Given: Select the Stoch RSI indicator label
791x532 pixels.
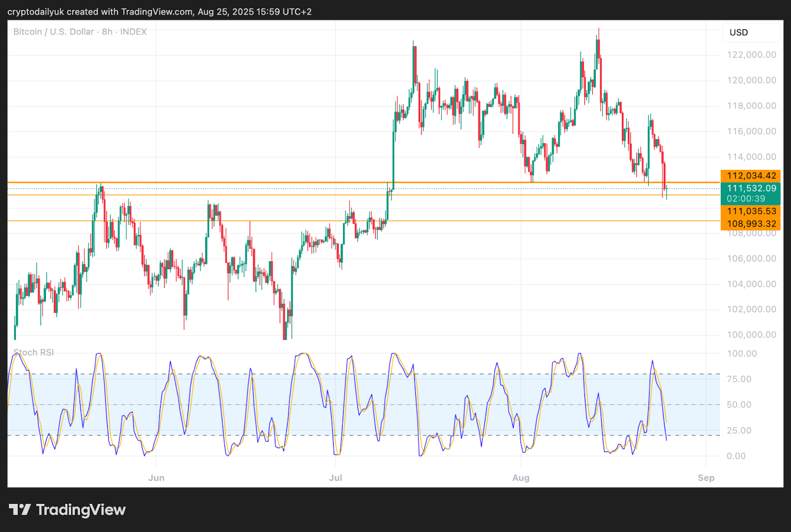Looking at the screenshot, I should (34, 352).
